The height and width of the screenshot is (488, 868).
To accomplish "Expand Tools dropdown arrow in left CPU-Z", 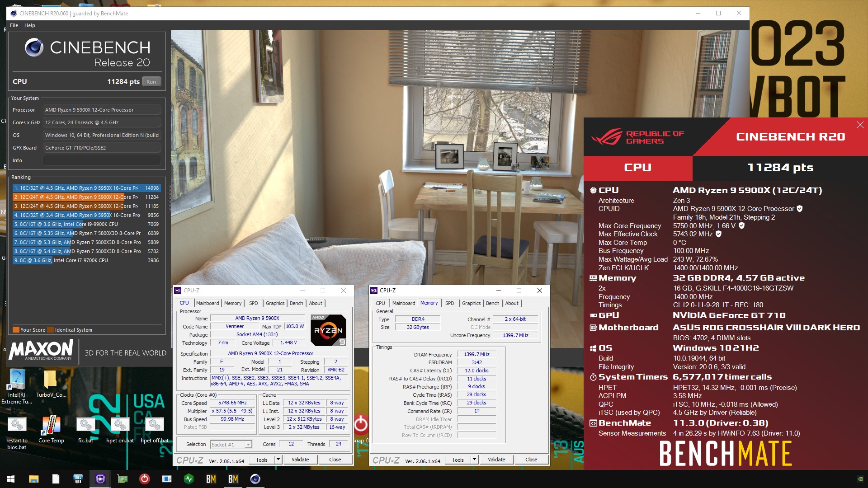I will point(278,460).
